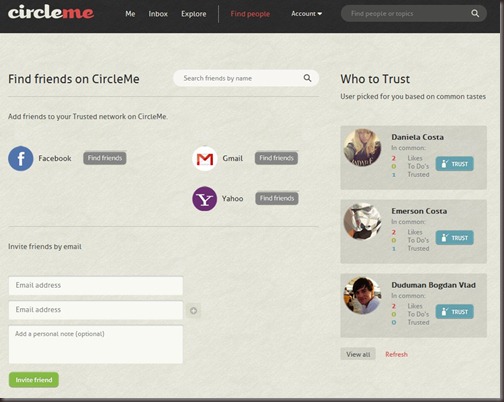Open Emerson Costa's name link
This screenshot has width=504, height=402.
419,211
